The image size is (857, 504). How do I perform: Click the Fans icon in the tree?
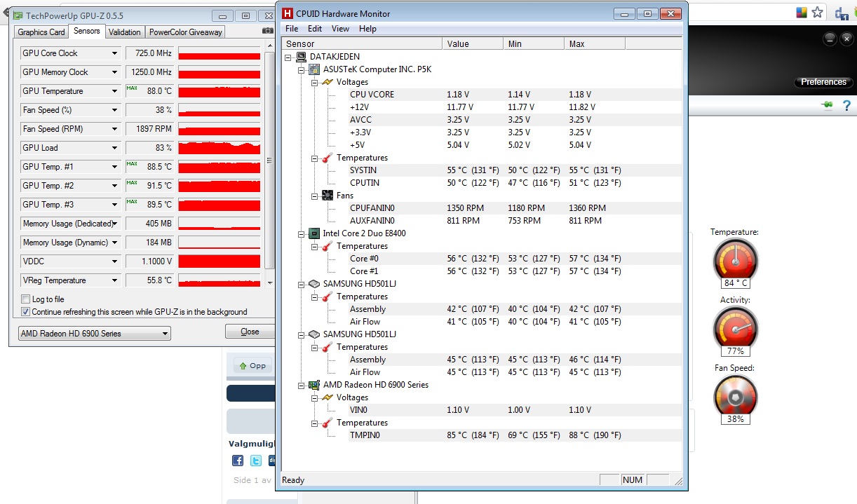pos(328,196)
